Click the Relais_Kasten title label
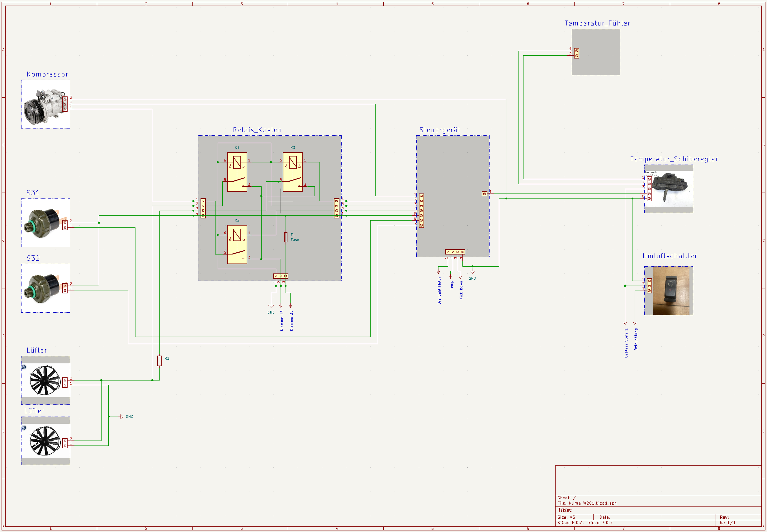The image size is (767, 532). [257, 130]
